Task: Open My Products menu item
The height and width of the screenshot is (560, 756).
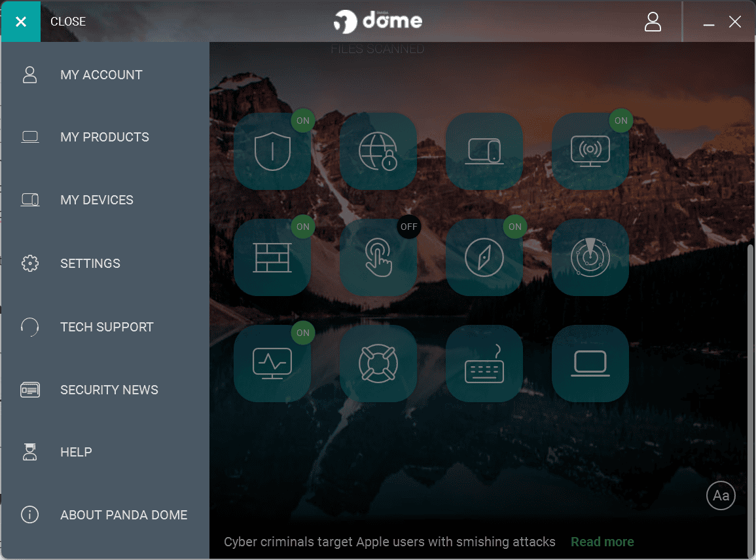Action: coord(105,137)
